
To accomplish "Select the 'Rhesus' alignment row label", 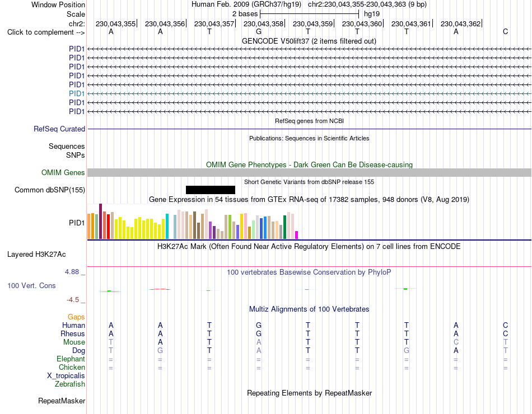I will [73, 333].
